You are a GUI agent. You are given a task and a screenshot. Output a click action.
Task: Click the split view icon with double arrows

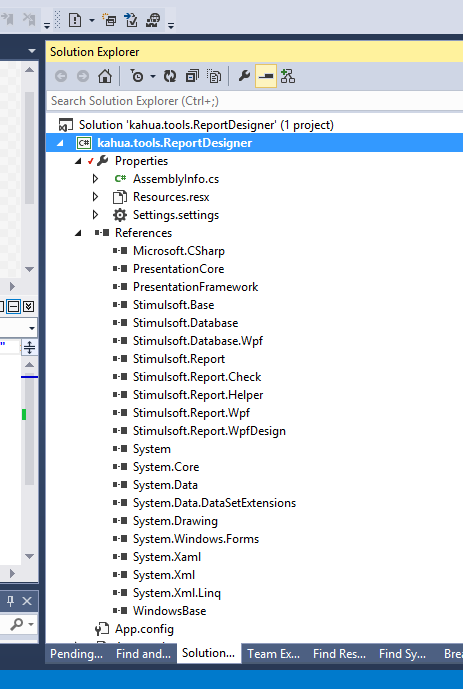pyautogui.click(x=29, y=348)
